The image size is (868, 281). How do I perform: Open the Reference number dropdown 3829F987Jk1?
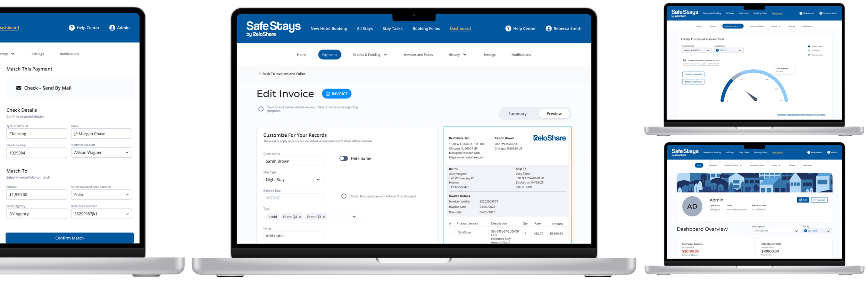click(x=101, y=214)
